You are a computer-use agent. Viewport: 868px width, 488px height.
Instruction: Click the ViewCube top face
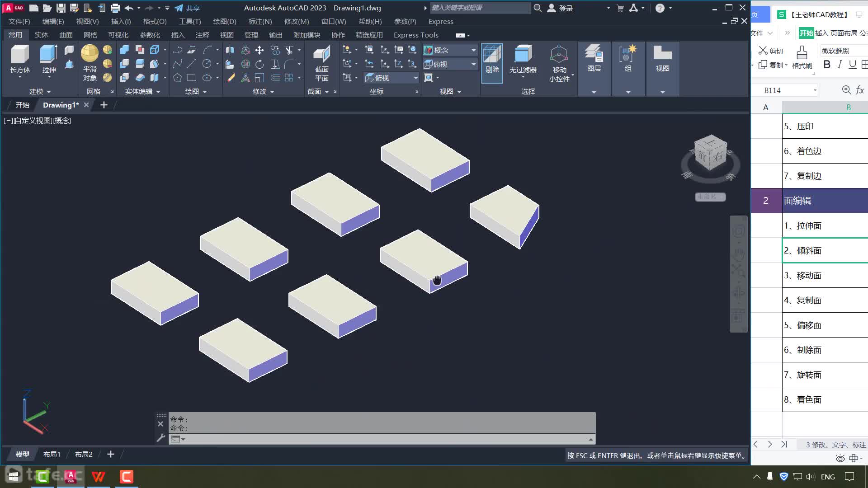pyautogui.click(x=710, y=143)
